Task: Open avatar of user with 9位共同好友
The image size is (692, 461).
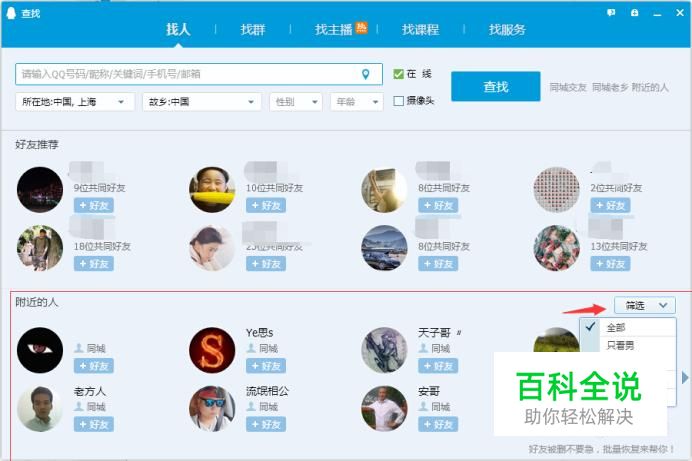Action: pyautogui.click(x=40, y=190)
